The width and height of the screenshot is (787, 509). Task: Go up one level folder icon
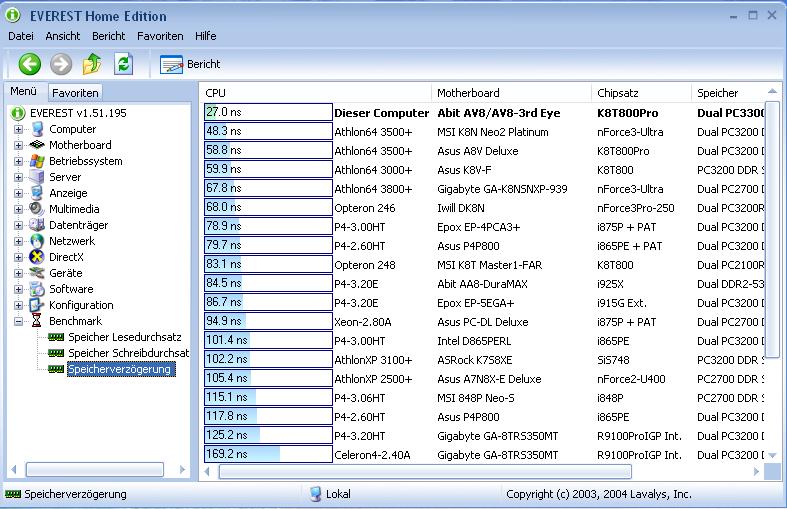pyautogui.click(x=92, y=64)
